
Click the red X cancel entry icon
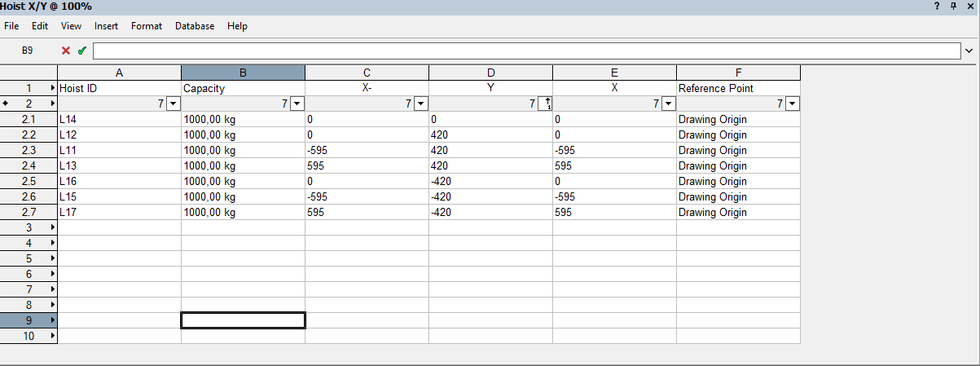[x=66, y=51]
